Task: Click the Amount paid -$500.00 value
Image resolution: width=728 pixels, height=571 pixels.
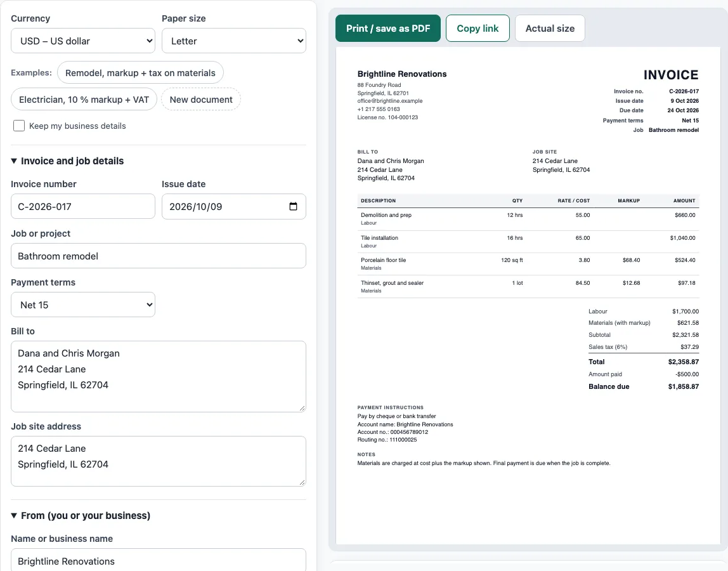Action: (687, 374)
